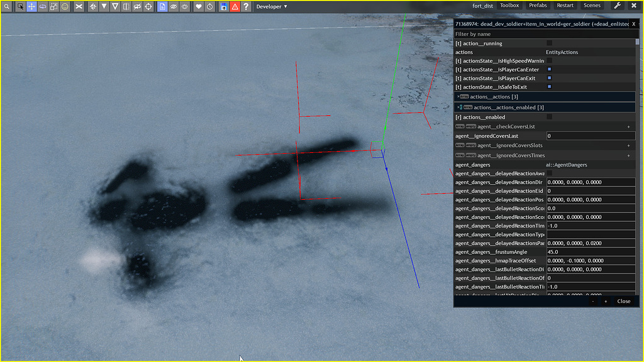Click the crosshair target icon in toolbar
This screenshot has width=644, height=362.
[x=148, y=6]
